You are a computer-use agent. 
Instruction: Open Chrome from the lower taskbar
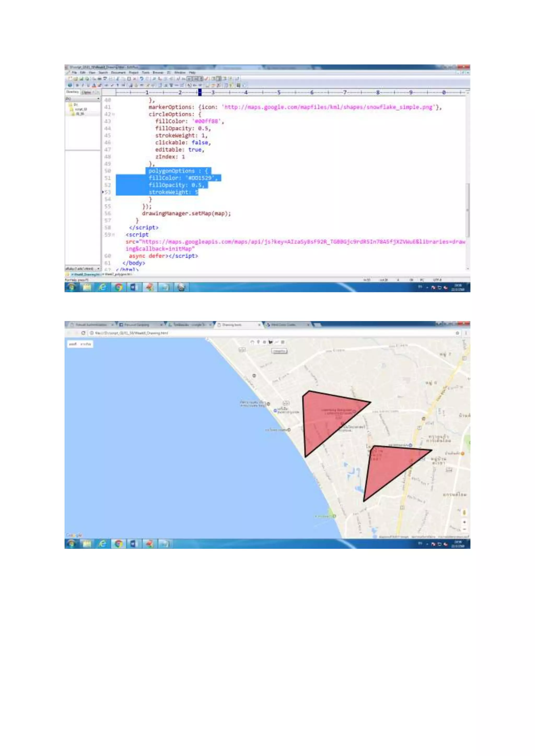pos(118,544)
